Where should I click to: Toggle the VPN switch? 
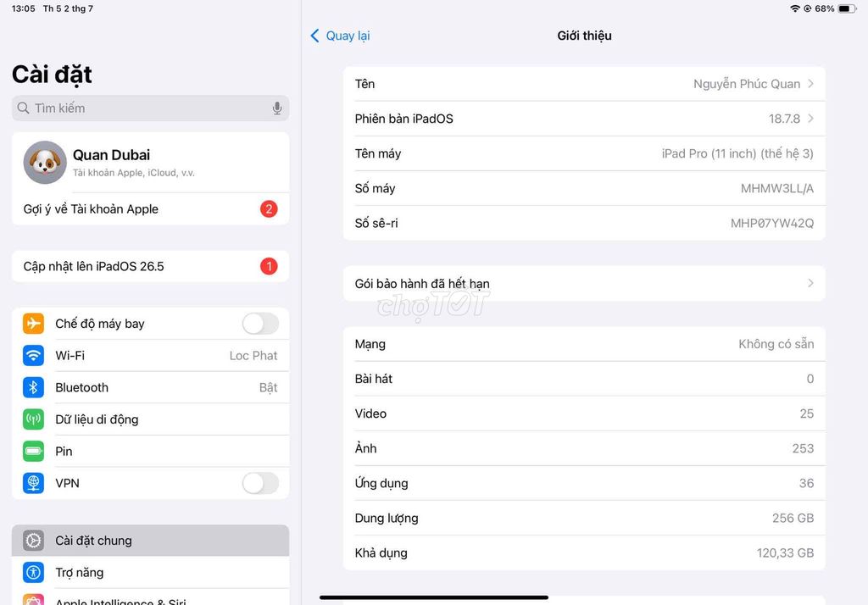(x=260, y=483)
